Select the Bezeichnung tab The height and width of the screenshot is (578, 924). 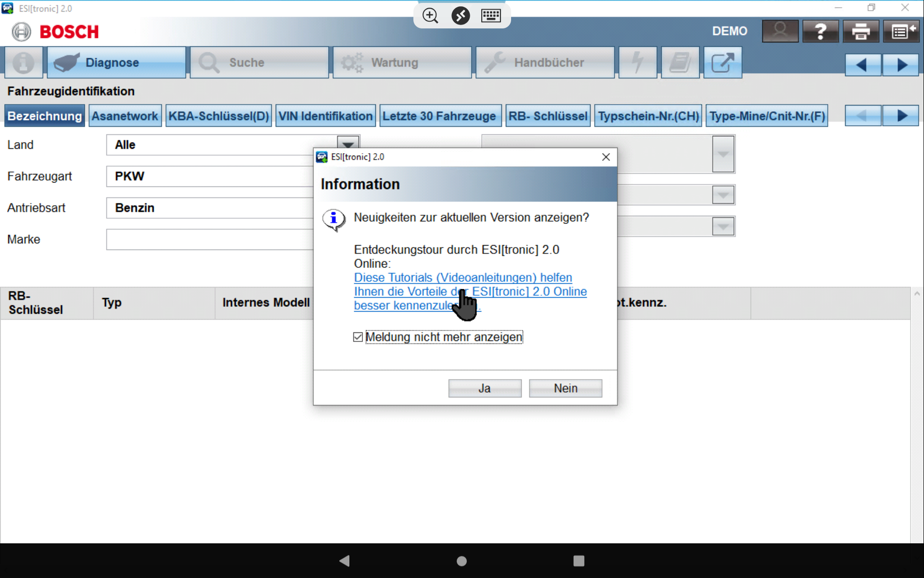tap(45, 116)
